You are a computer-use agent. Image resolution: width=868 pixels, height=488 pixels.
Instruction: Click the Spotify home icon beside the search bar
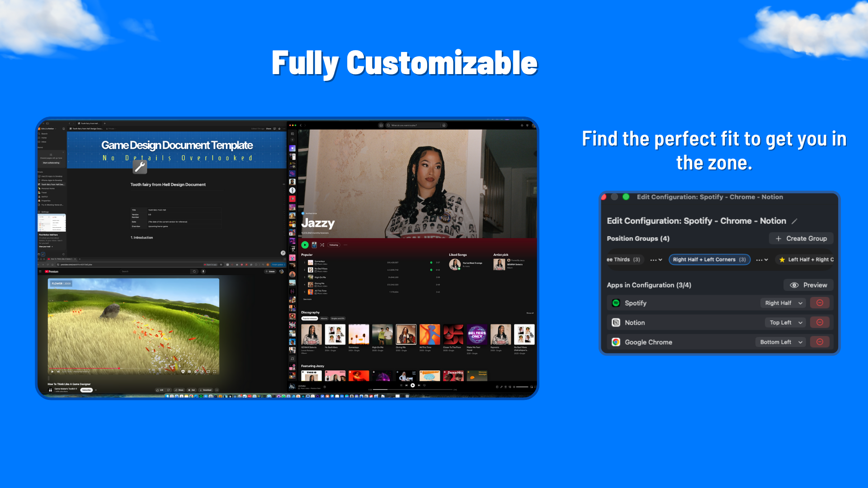[381, 125]
